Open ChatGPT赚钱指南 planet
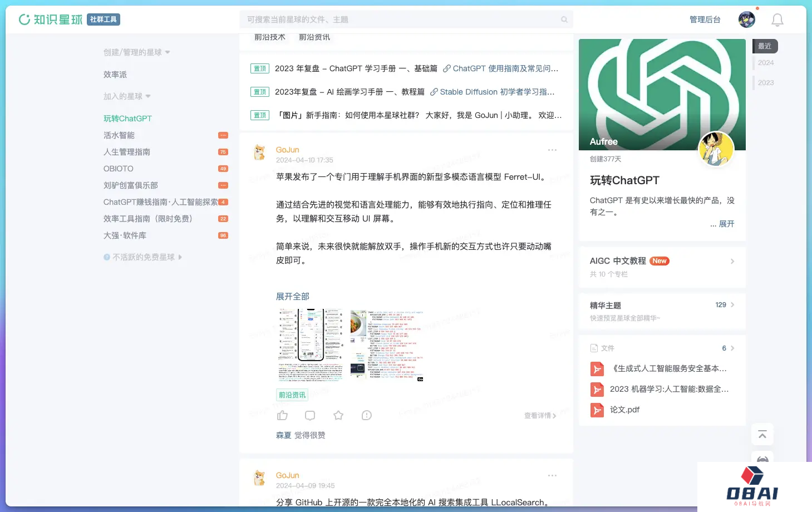Screen dimensions: 812x512 pyautogui.click(x=160, y=202)
